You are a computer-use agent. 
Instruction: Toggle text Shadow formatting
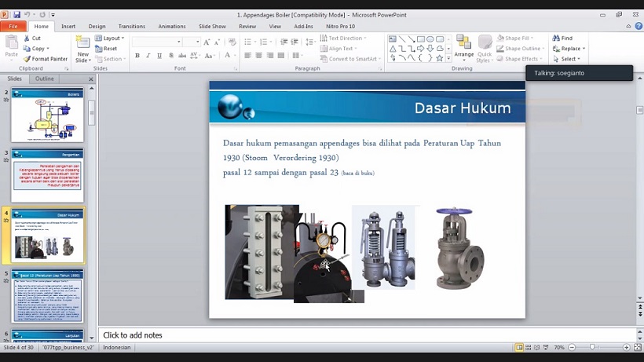(171, 56)
